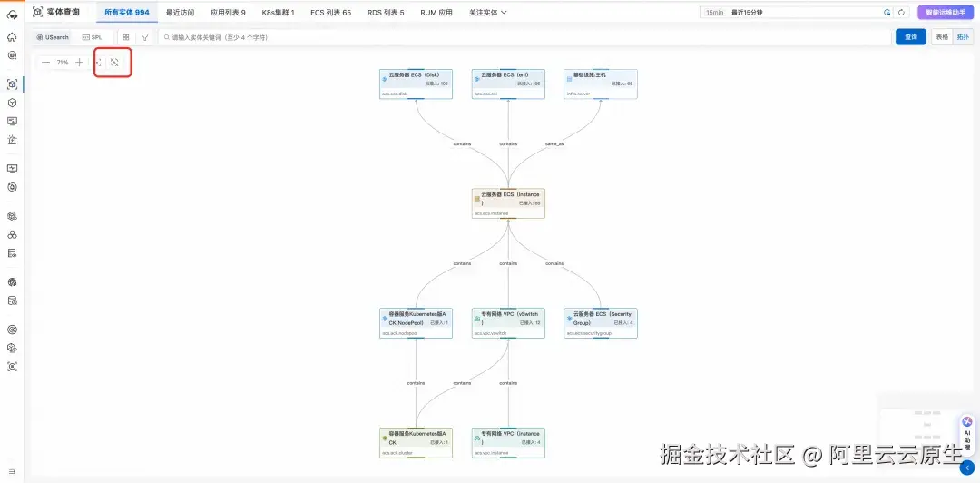Click the search magnifier inside the keyword field
The height and width of the screenshot is (483, 980).
click(167, 37)
